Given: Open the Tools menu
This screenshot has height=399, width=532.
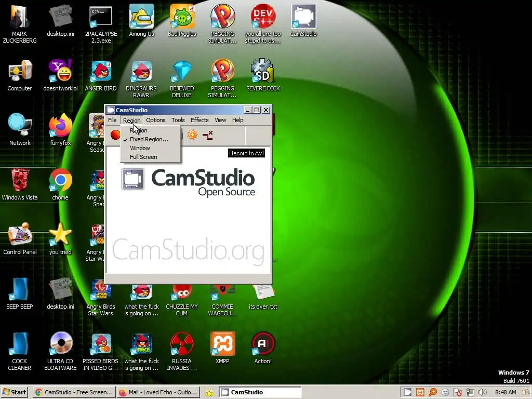Looking at the screenshot, I should (178, 120).
